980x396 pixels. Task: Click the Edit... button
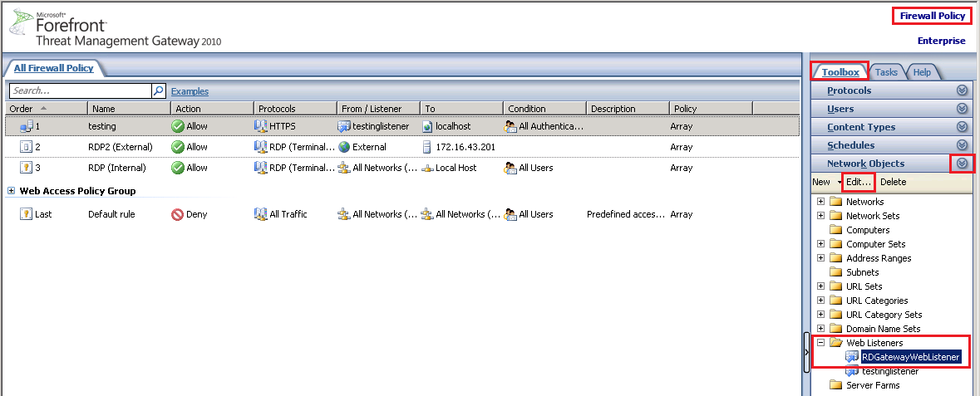[x=859, y=182]
